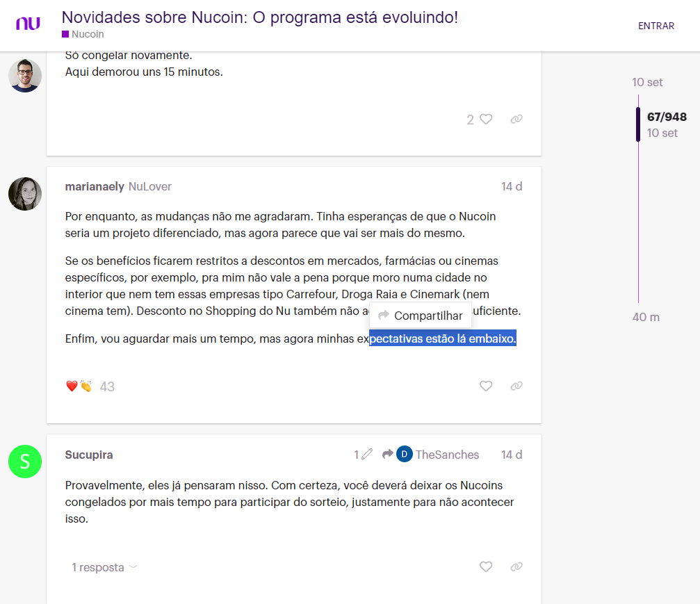Click the 10 set date below 67/948

[662, 133]
